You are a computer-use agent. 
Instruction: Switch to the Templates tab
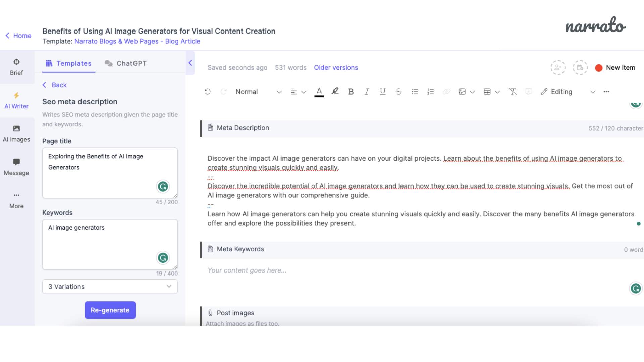tap(68, 63)
